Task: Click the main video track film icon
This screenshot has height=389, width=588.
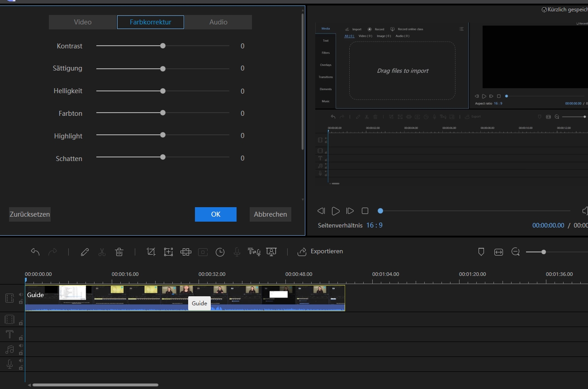Action: click(x=9, y=298)
